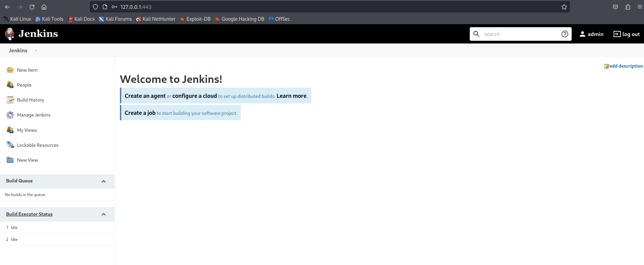Screen dimensions: 644x265
Task: Click the Welcome to Jenkins! heading
Action: point(171,79)
